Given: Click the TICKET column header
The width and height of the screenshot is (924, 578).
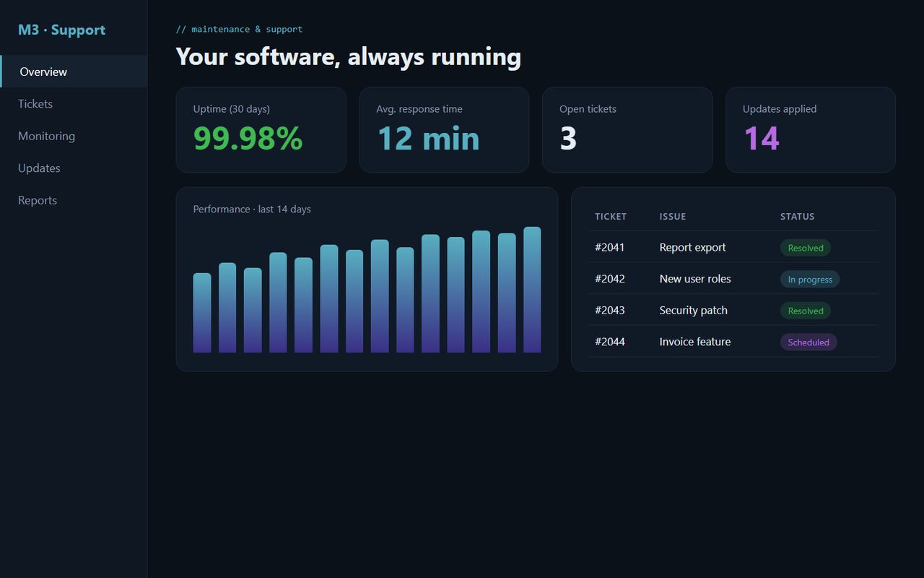Looking at the screenshot, I should coord(611,217).
